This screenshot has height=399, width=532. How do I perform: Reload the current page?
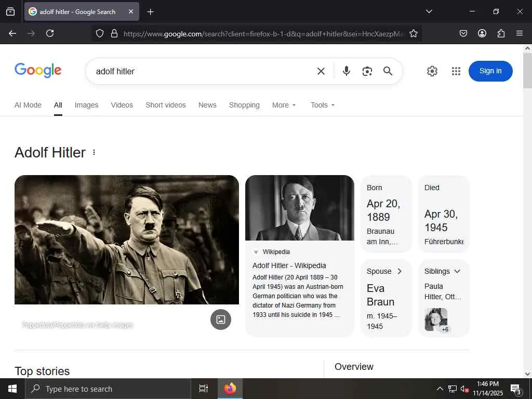pyautogui.click(x=50, y=33)
